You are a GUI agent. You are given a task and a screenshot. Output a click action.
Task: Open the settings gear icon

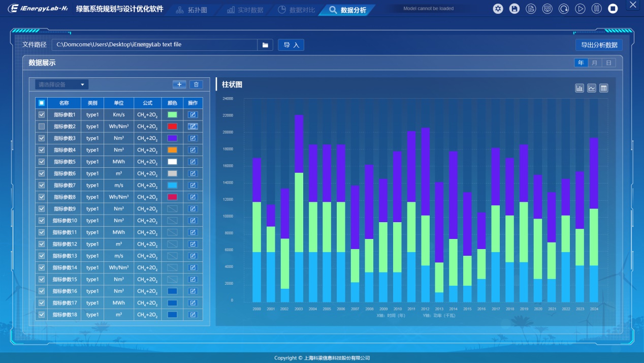[498, 9]
